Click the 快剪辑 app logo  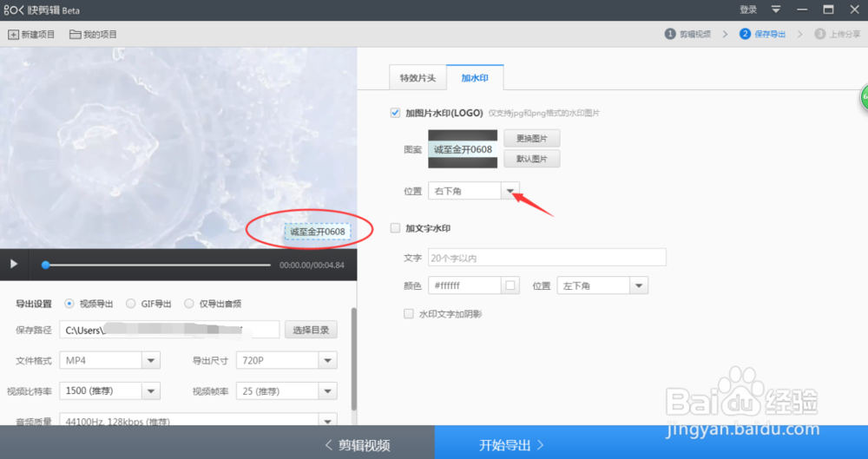(42, 10)
